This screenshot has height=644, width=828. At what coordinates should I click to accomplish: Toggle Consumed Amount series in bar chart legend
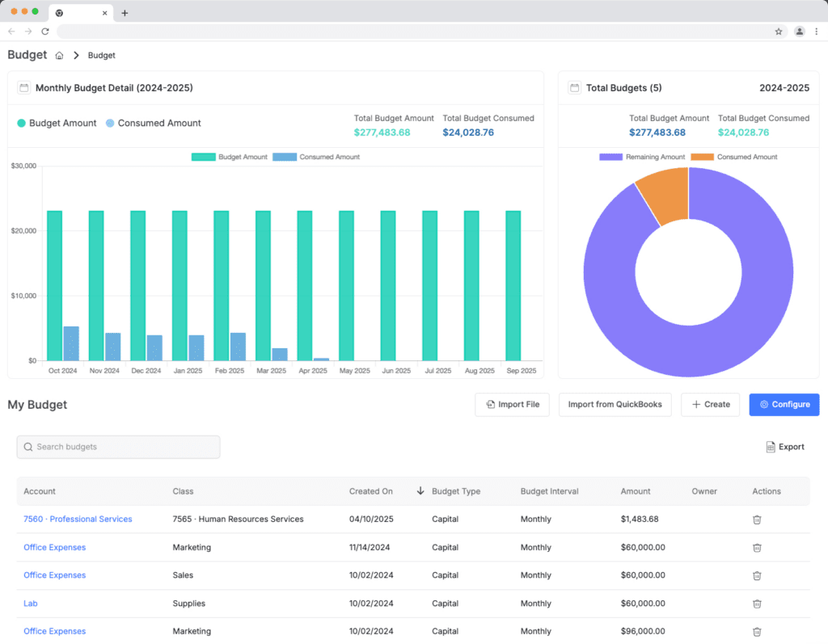click(316, 157)
